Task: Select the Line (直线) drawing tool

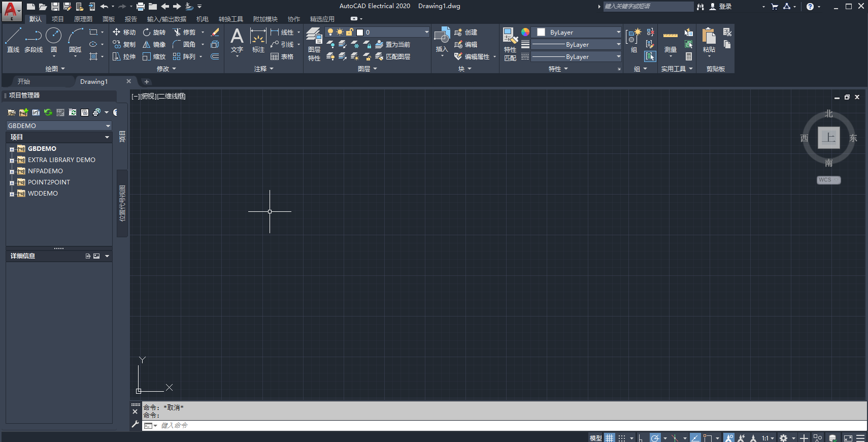Action: [x=13, y=40]
